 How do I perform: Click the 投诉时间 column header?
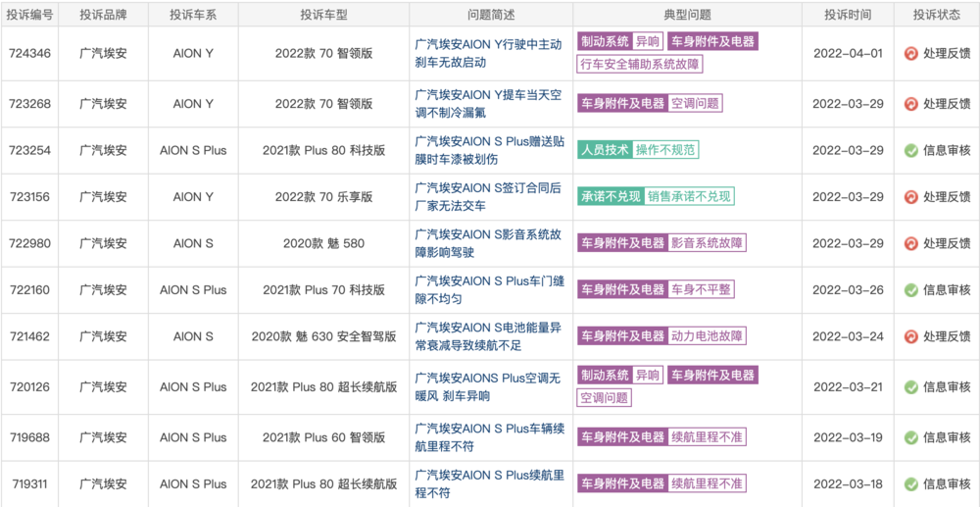pos(848,15)
